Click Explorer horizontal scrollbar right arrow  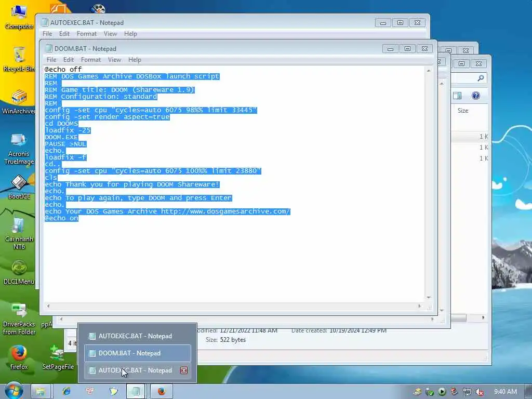483,318
